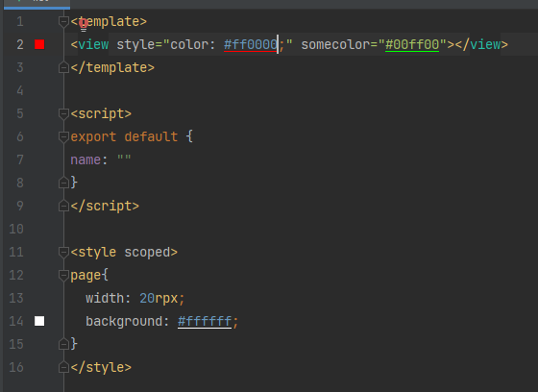The image size is (538, 392).
Task: Fold the style scoped block
Action: (x=63, y=253)
